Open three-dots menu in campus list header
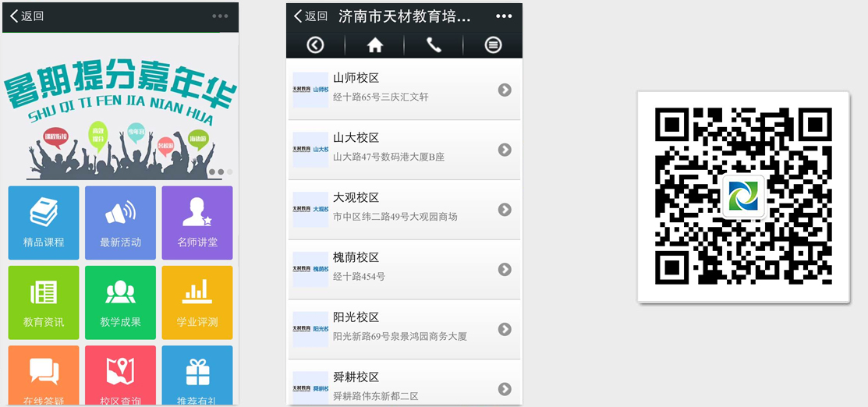The image size is (868, 407). [x=504, y=16]
